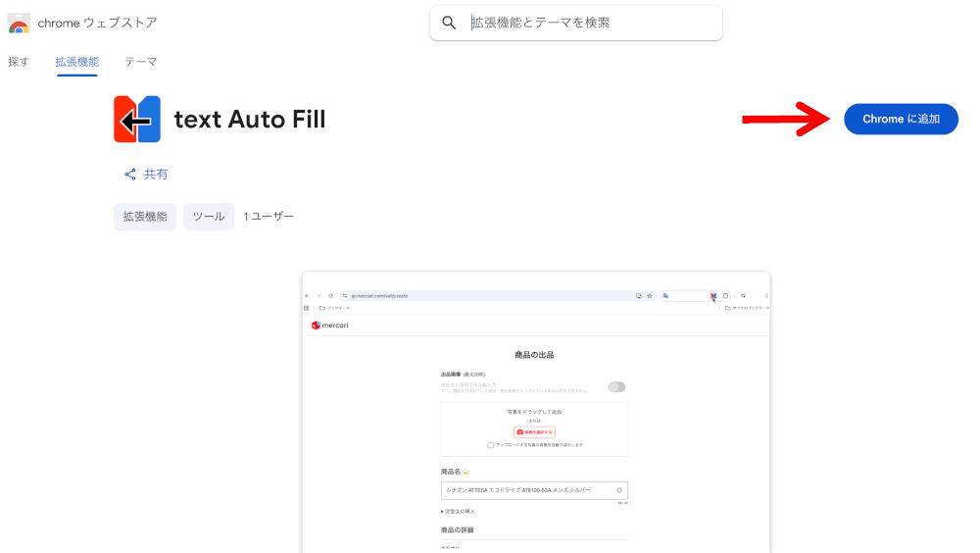Open the 探す tab
Viewport: 980px width, 553px height.
[19, 62]
